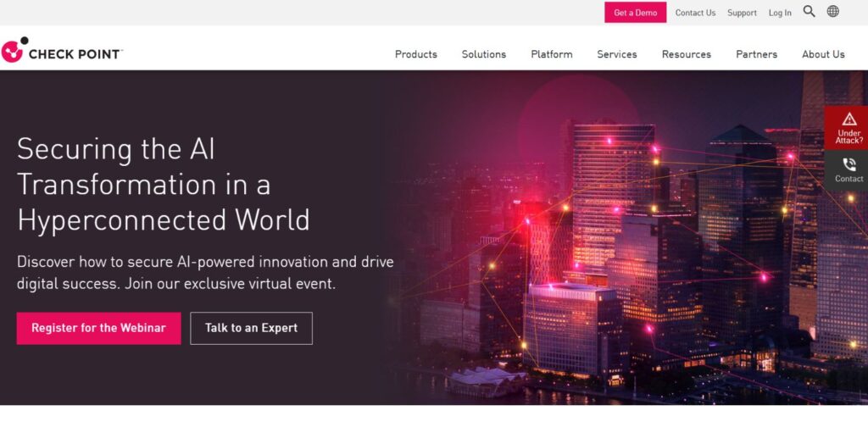Click the Get a Demo button
Screen dimensions: 868x444
point(635,13)
